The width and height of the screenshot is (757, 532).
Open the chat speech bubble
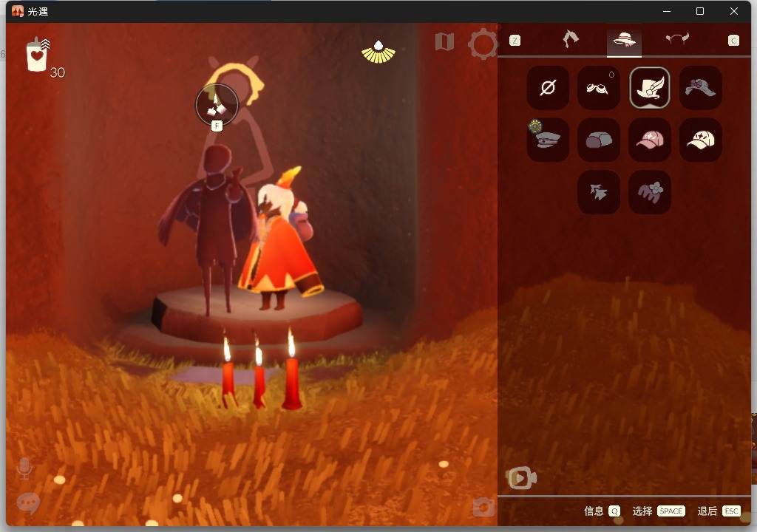tap(28, 503)
